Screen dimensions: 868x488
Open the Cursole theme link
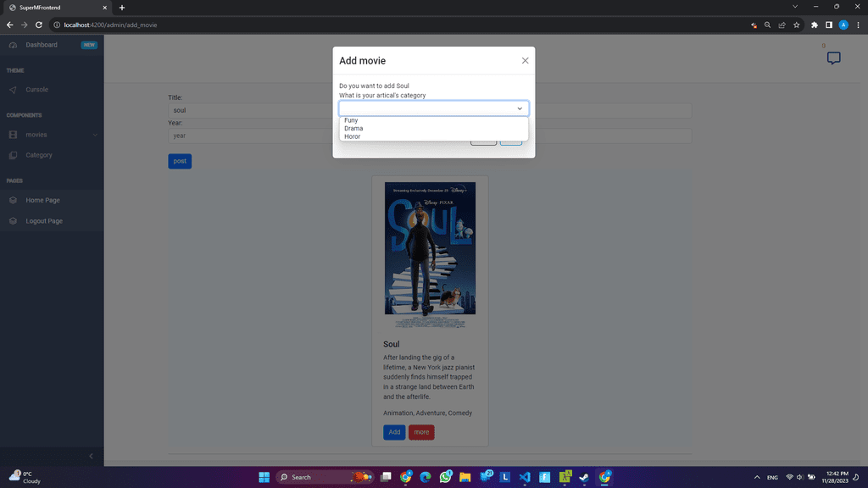pos(37,90)
